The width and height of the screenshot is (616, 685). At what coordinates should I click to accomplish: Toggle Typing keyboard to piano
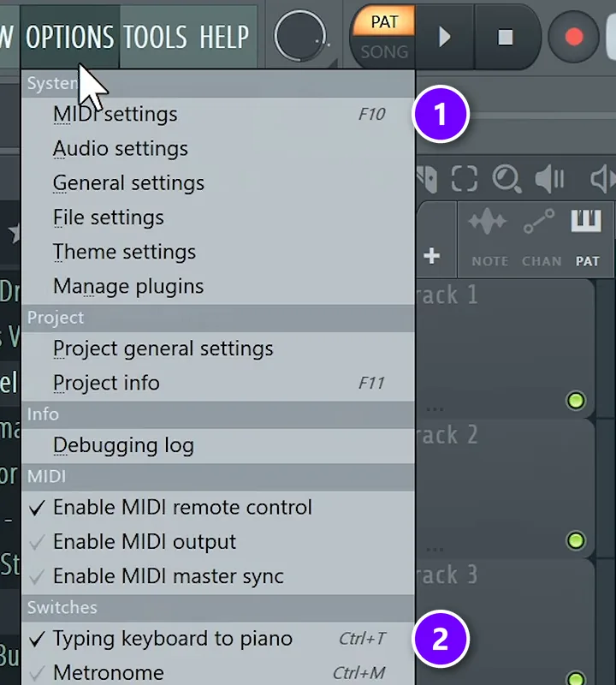pos(218,639)
